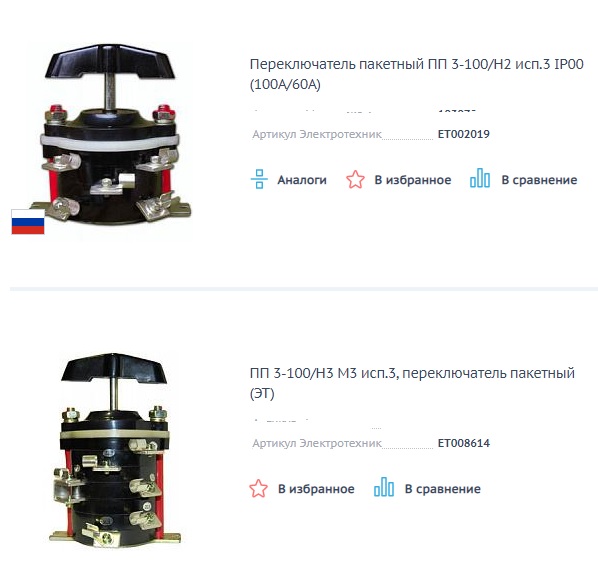The image size is (598, 575).
Task: Click the (100А/60А) part of the first title
Action: (285, 84)
